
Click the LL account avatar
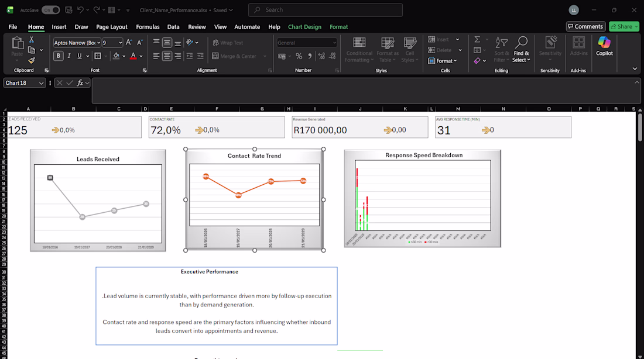click(574, 10)
